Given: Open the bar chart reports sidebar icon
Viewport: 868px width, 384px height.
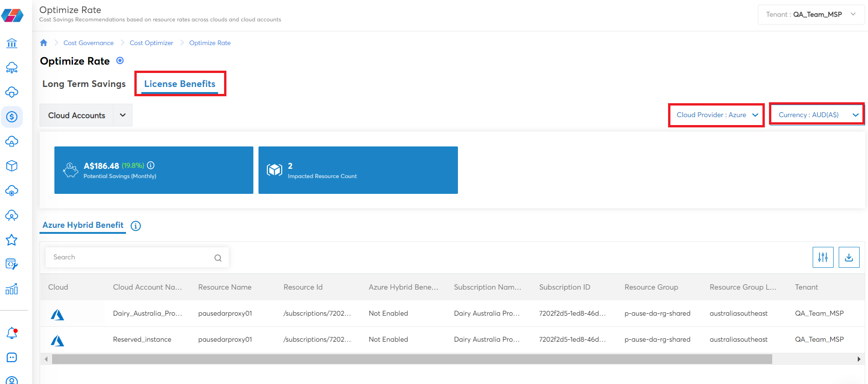Looking at the screenshot, I should (12, 289).
